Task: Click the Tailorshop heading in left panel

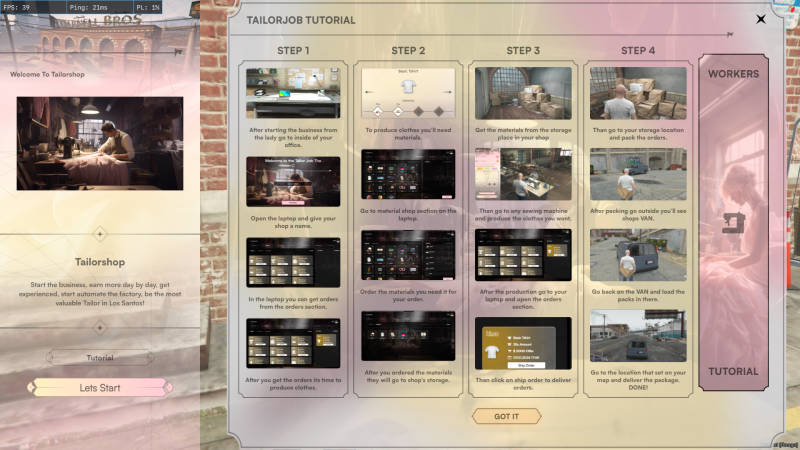Action: [x=100, y=262]
